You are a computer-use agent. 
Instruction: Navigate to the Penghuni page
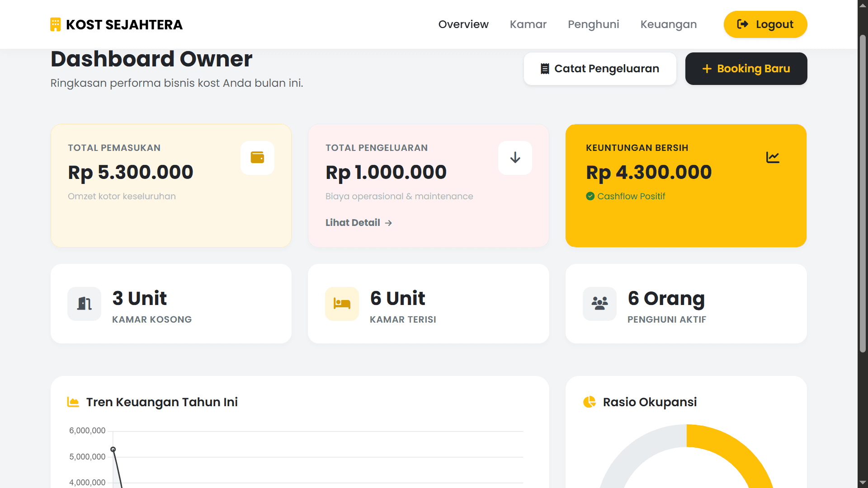[x=594, y=24]
